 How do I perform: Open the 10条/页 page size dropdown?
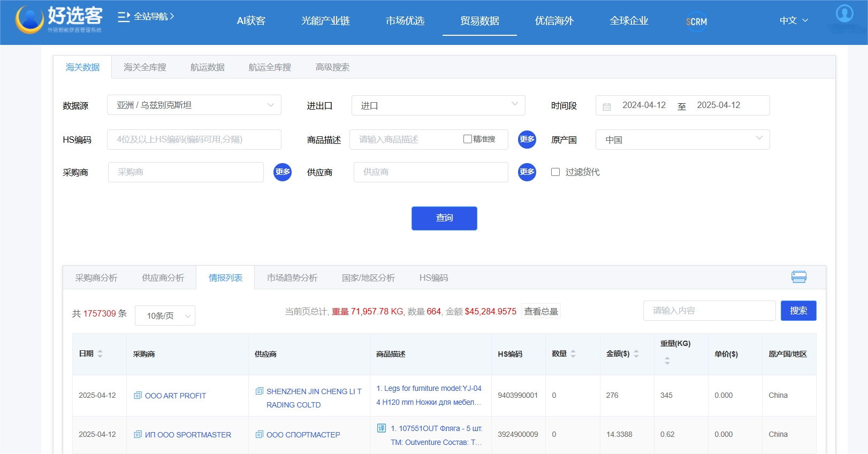[165, 316]
